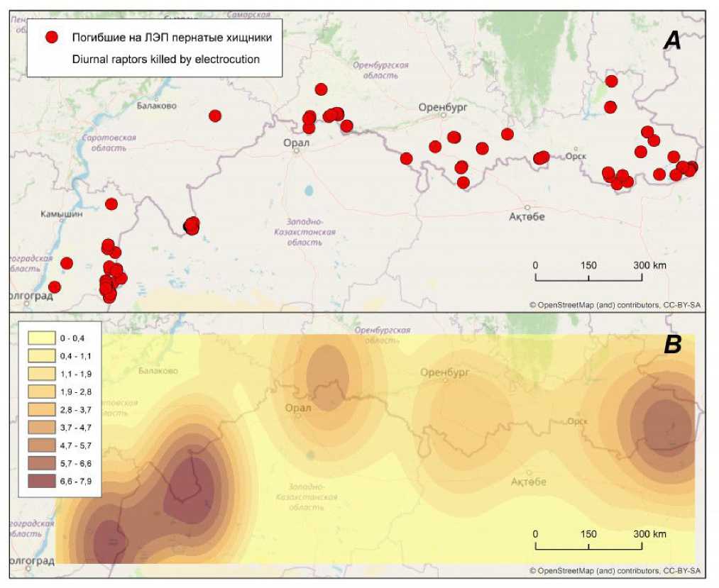The height and width of the screenshot is (588, 719).
Task: Select the 0,4 - 1,1 density color swatch
Action: (42, 356)
